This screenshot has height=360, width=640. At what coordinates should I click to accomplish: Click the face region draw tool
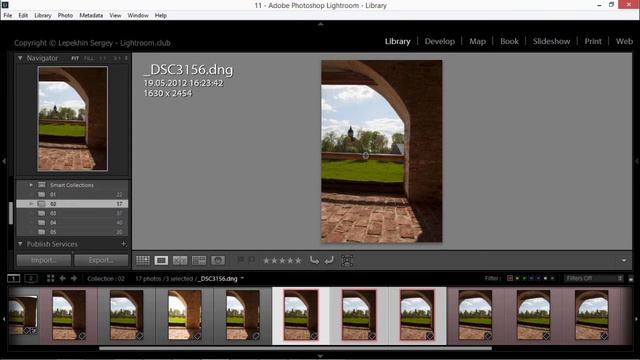[x=347, y=260]
